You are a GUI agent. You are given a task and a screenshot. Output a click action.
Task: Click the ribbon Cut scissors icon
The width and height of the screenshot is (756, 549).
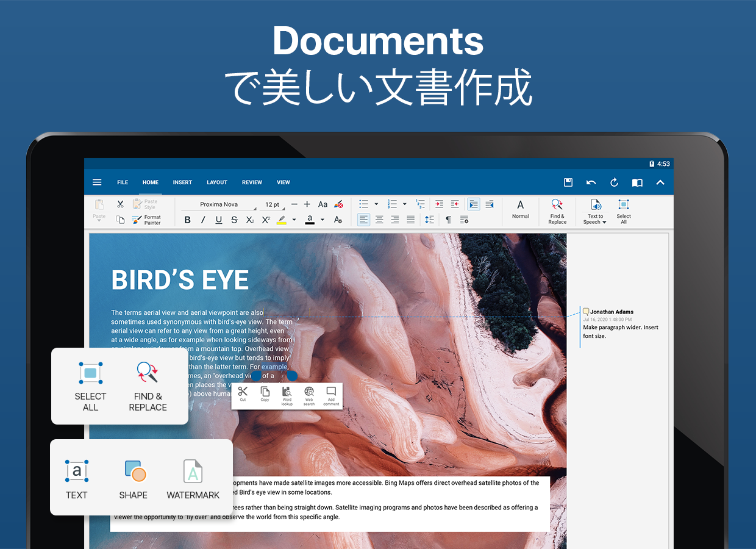click(121, 204)
